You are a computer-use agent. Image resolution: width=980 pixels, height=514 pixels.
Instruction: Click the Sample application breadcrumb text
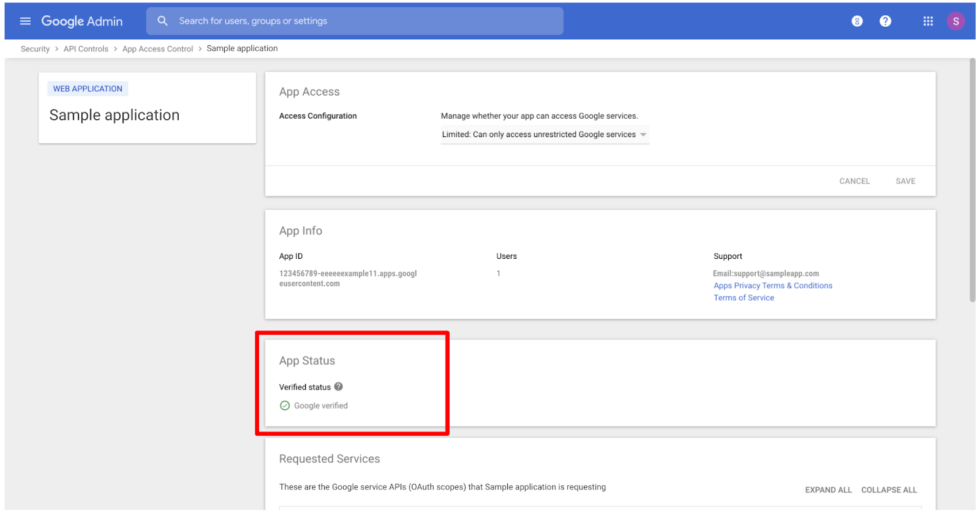pyautogui.click(x=242, y=48)
